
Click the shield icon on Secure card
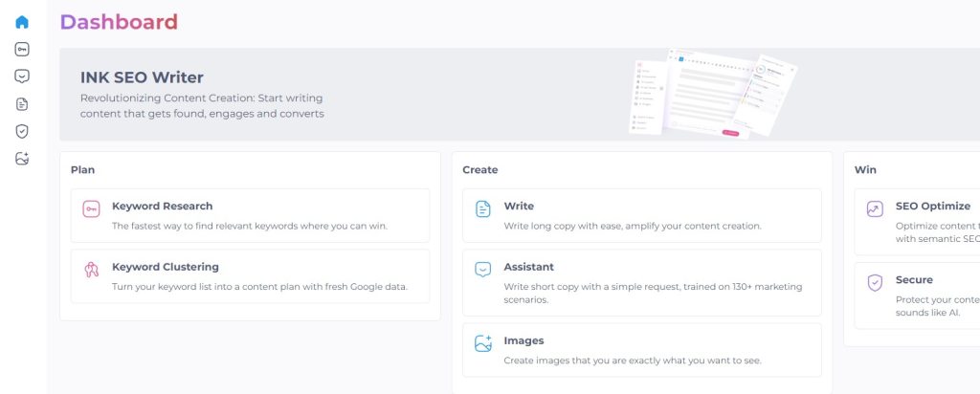pos(875,283)
